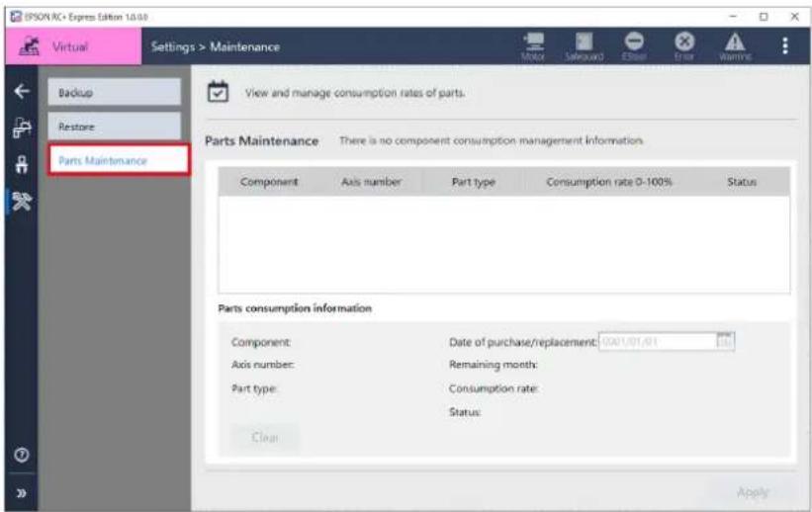Image resolution: width=812 pixels, height=512 pixels.
Task: Click the Parts consumption information heading
Action: 295,308
